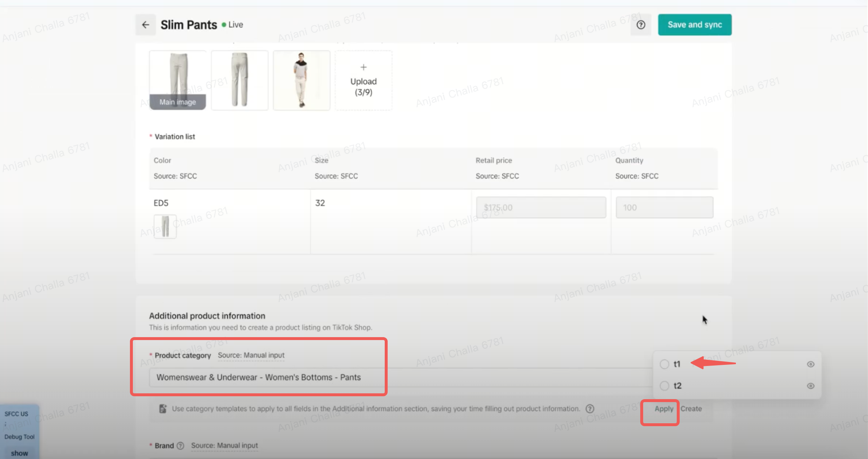Click the back arrow beside Slim Pants
868x459 pixels.
[146, 25]
